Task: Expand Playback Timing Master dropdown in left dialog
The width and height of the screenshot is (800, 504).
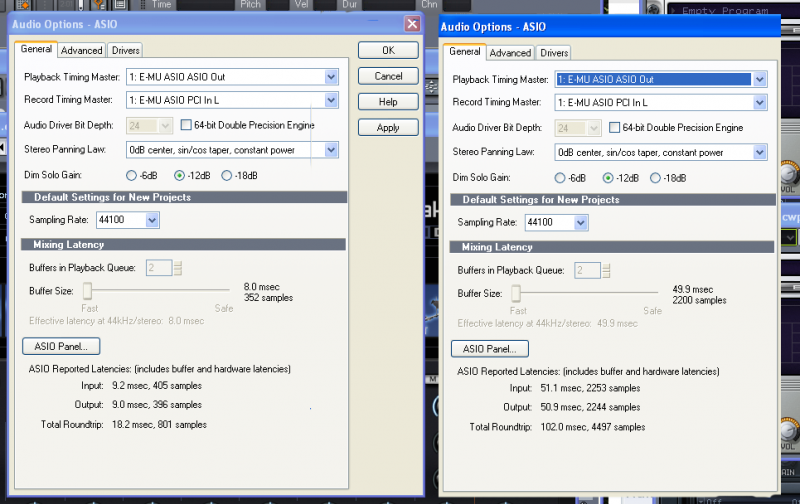Action: coord(331,76)
